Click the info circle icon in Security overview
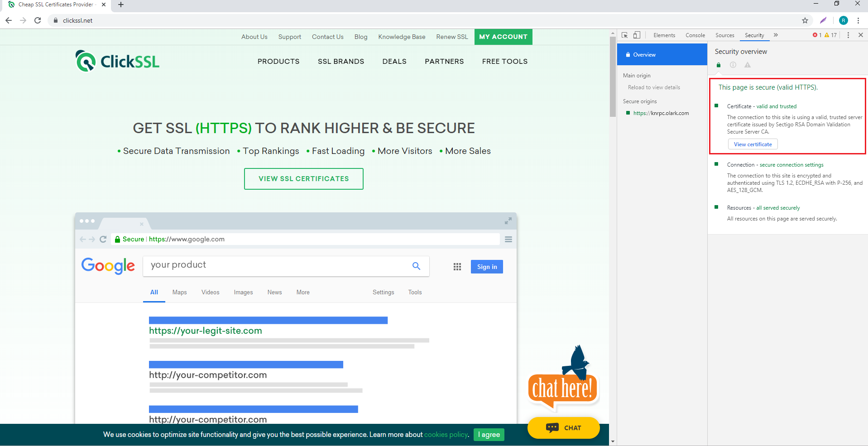The height and width of the screenshot is (446, 868). coord(733,65)
